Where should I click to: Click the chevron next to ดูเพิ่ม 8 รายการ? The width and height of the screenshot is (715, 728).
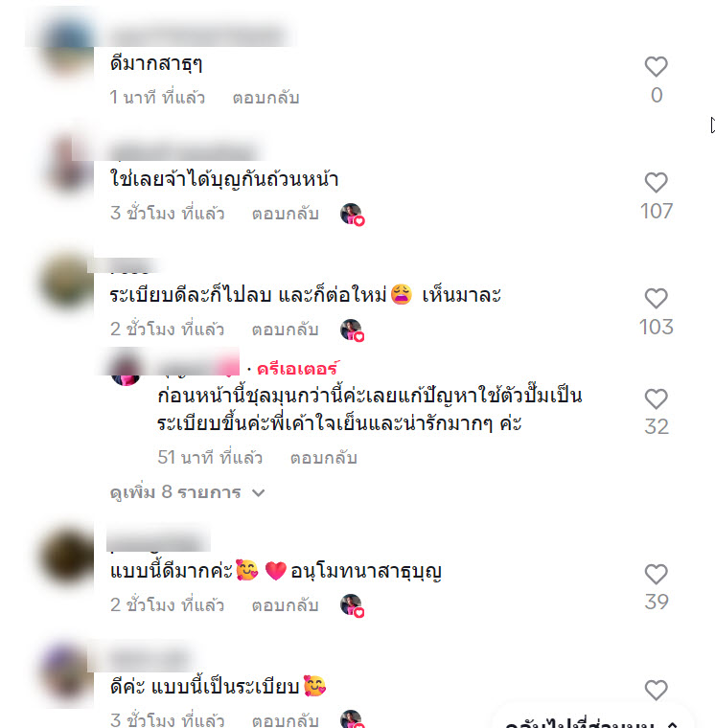[259, 493]
